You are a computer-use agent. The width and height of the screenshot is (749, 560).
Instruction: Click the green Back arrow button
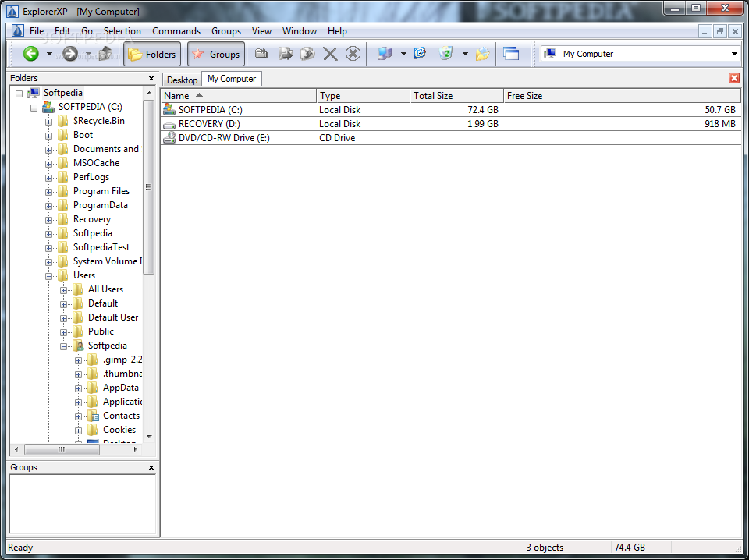pyautogui.click(x=31, y=54)
